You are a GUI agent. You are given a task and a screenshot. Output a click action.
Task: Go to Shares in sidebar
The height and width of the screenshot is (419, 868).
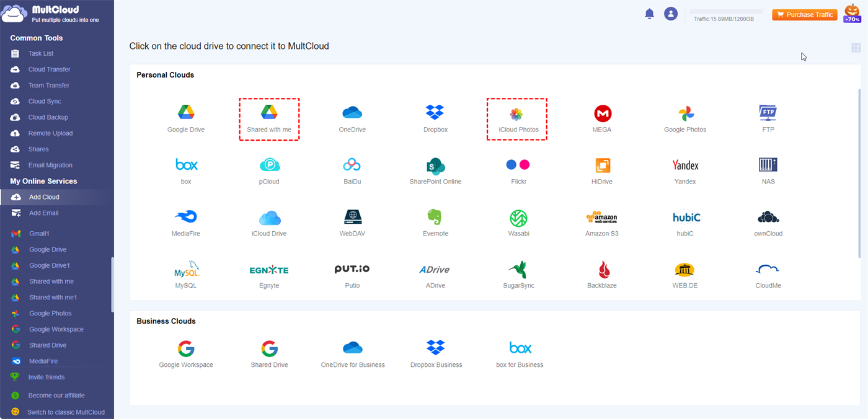pos(38,149)
